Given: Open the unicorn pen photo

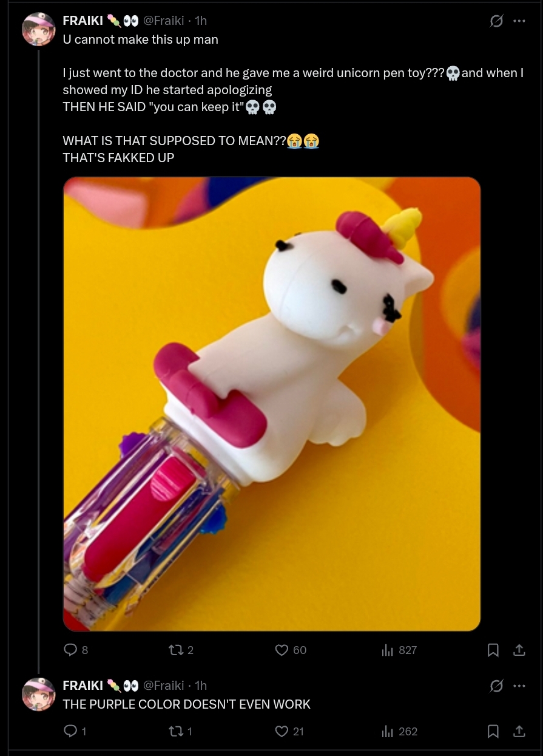Looking at the screenshot, I should (272, 404).
